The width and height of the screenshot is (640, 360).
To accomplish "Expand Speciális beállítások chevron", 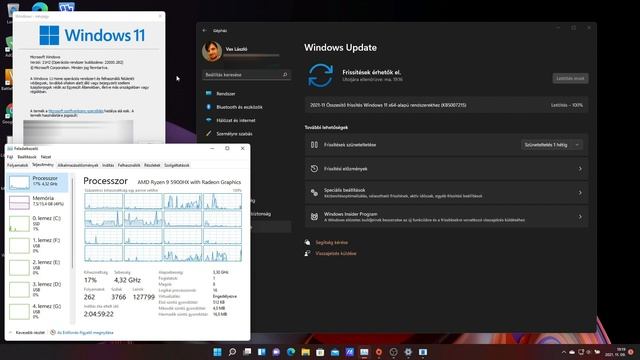I will click(x=580, y=193).
